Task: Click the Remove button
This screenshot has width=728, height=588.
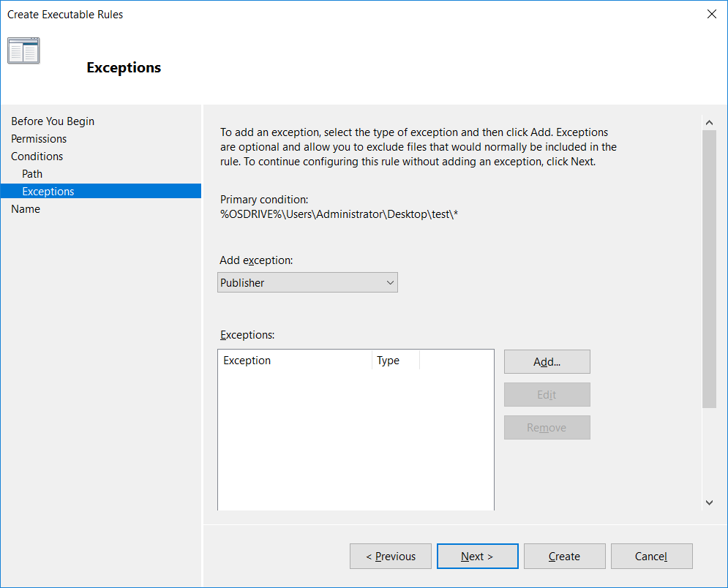Action: click(547, 427)
